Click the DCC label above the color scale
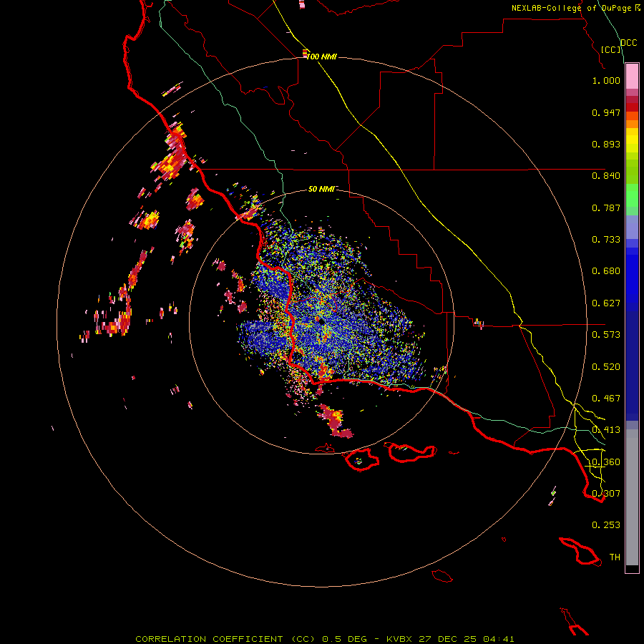644x644 pixels. tap(629, 43)
